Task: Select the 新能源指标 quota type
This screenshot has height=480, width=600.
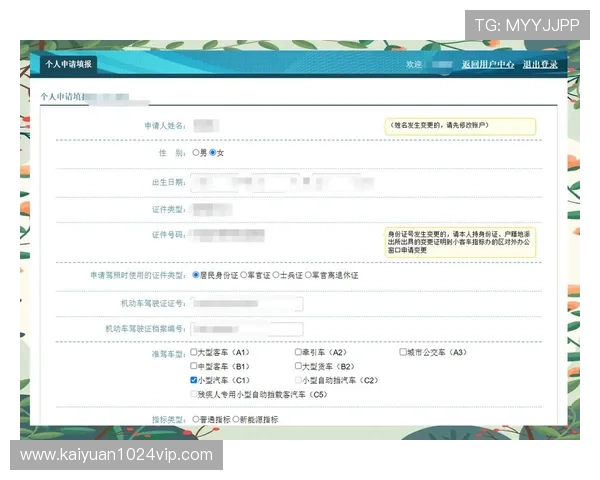Action: point(236,420)
